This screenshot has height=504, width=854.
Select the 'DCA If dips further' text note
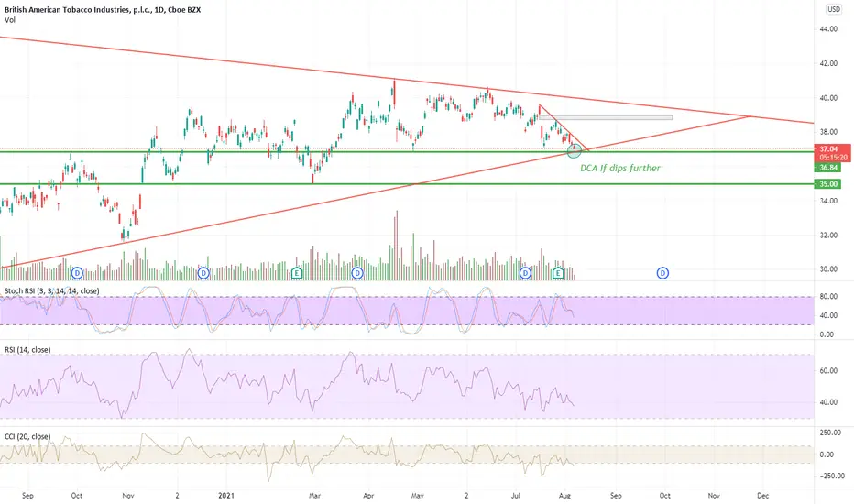pyautogui.click(x=619, y=169)
